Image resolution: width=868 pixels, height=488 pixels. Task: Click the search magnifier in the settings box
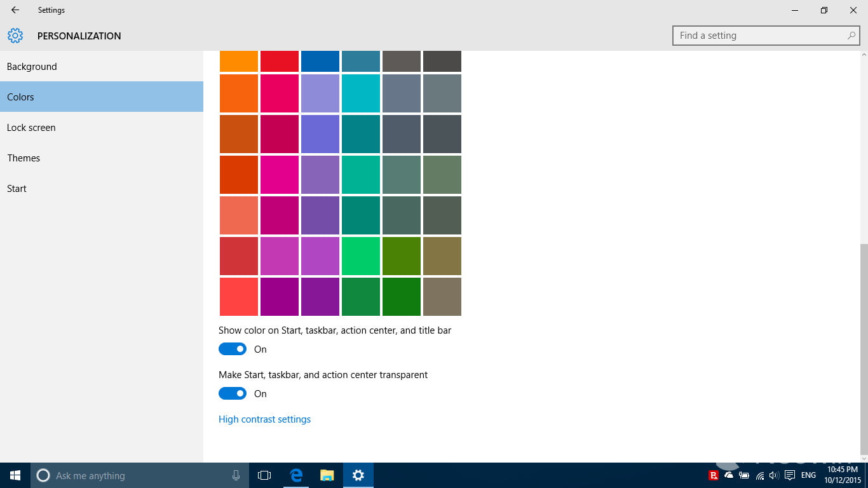(x=851, y=36)
